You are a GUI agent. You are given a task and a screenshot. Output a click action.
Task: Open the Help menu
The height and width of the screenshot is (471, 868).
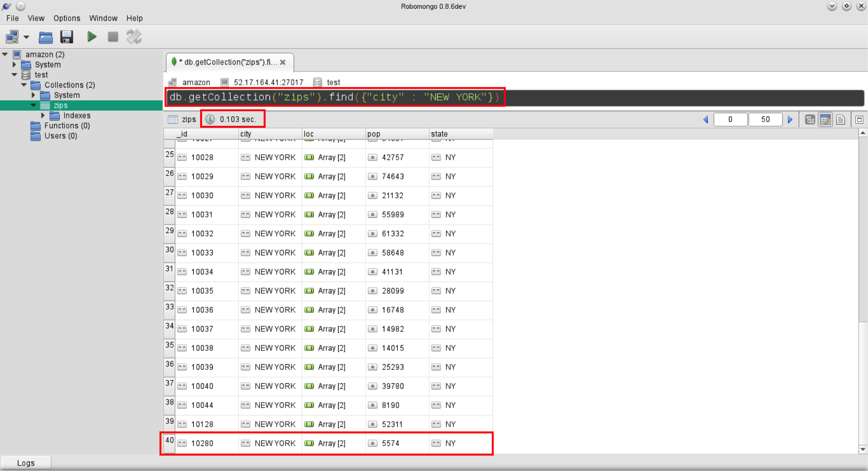[x=135, y=18]
